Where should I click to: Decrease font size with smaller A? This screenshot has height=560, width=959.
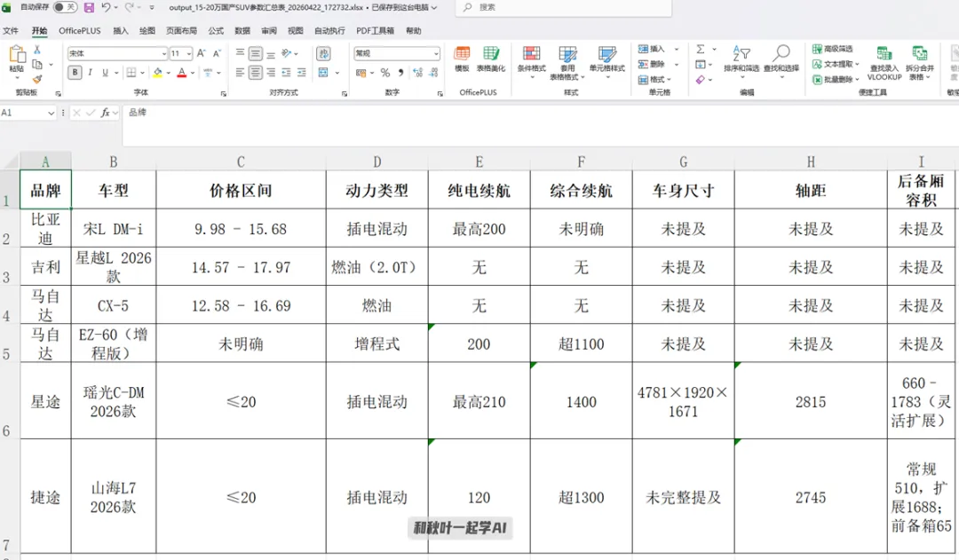[x=217, y=54]
